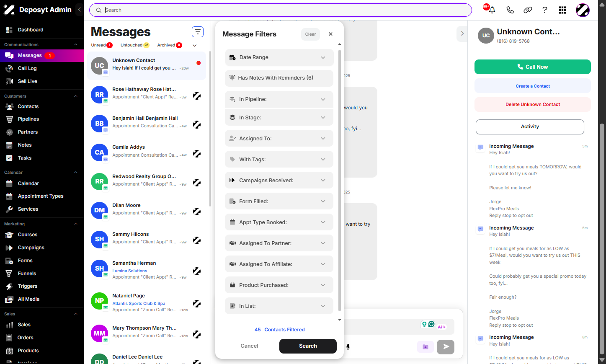Open the notifications bell icon

click(x=492, y=10)
